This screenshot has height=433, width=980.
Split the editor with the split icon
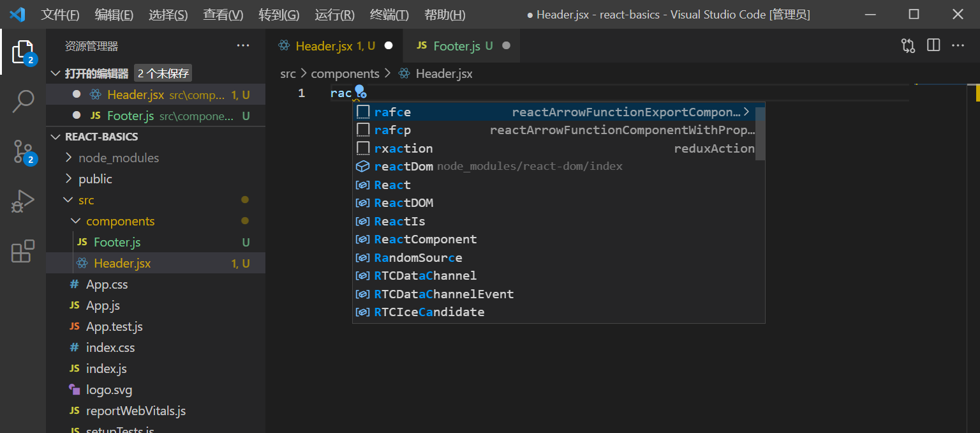point(933,45)
